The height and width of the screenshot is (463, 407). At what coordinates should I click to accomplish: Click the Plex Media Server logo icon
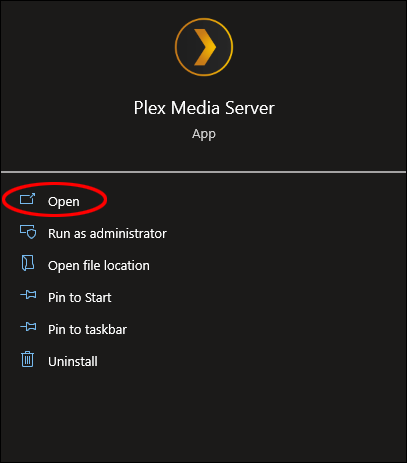coord(204,47)
